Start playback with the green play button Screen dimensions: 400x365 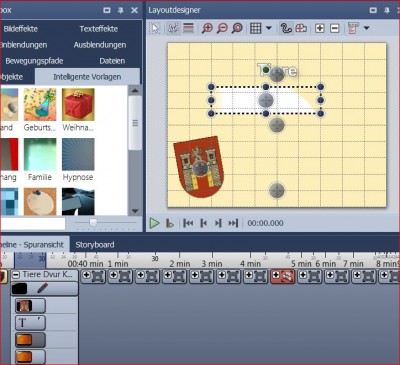[154, 223]
